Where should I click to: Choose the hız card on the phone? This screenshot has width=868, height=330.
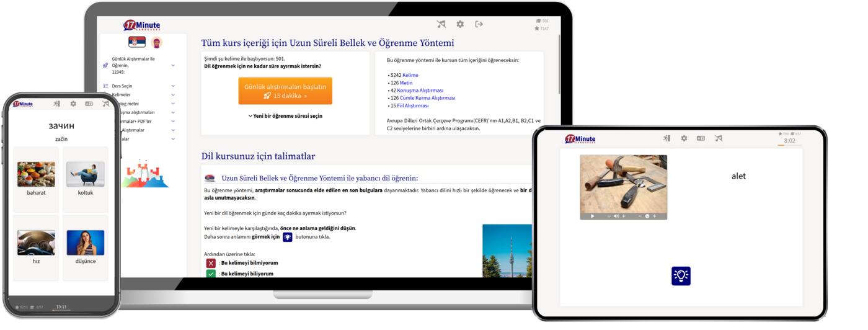click(x=36, y=248)
